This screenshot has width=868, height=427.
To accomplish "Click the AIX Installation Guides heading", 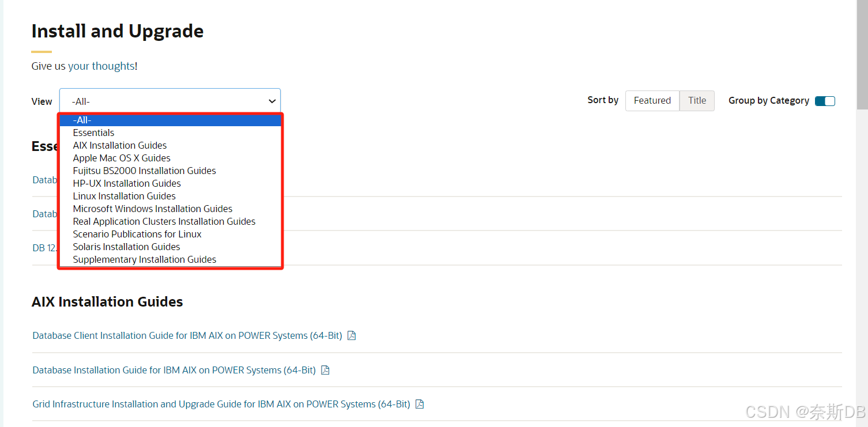I will point(107,302).
